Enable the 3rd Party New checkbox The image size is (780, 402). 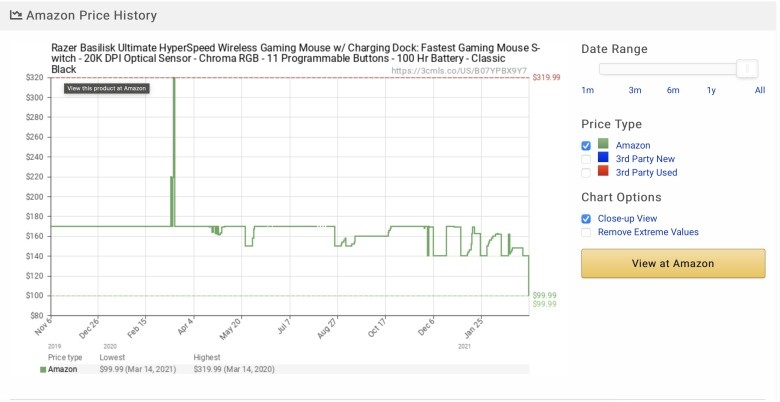(x=586, y=159)
